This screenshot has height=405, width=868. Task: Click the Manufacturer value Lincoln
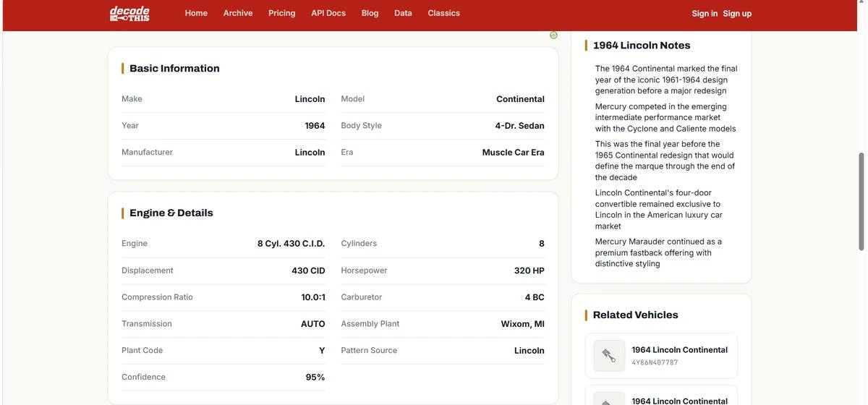click(310, 153)
